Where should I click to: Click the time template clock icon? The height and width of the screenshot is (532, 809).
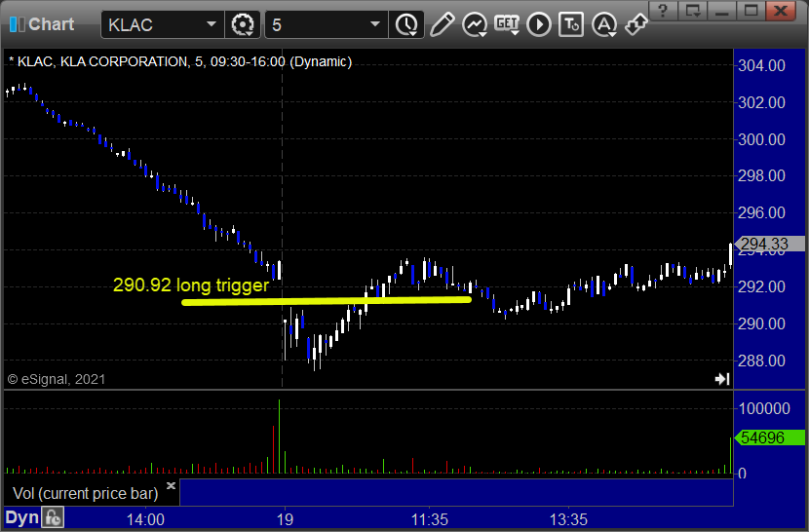tap(406, 24)
